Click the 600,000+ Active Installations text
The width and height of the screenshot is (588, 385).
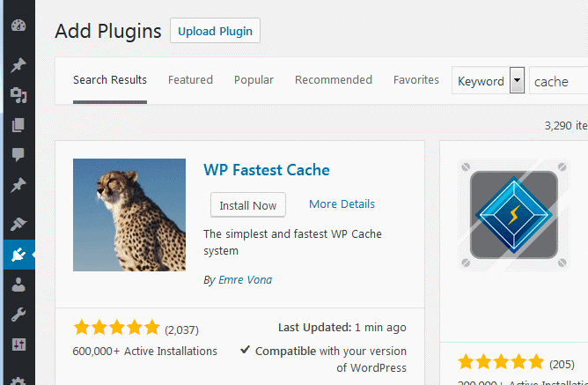tap(144, 352)
